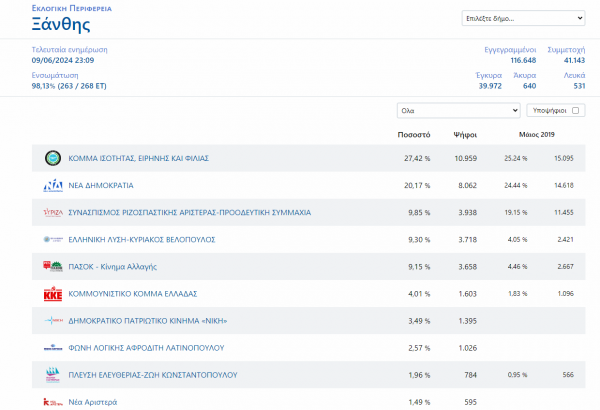Open the Επιλέξτε δήμο dropdown
600x410 pixels.
point(523,18)
